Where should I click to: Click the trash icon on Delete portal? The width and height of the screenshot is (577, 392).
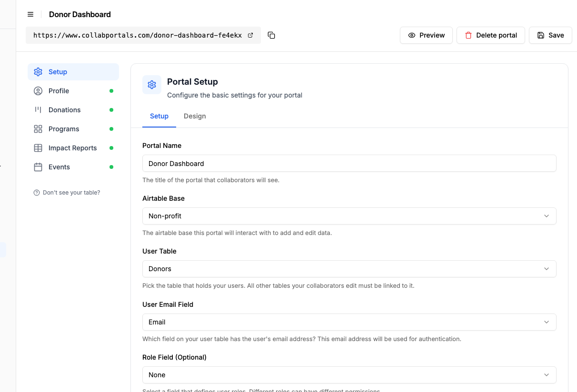[468, 35]
